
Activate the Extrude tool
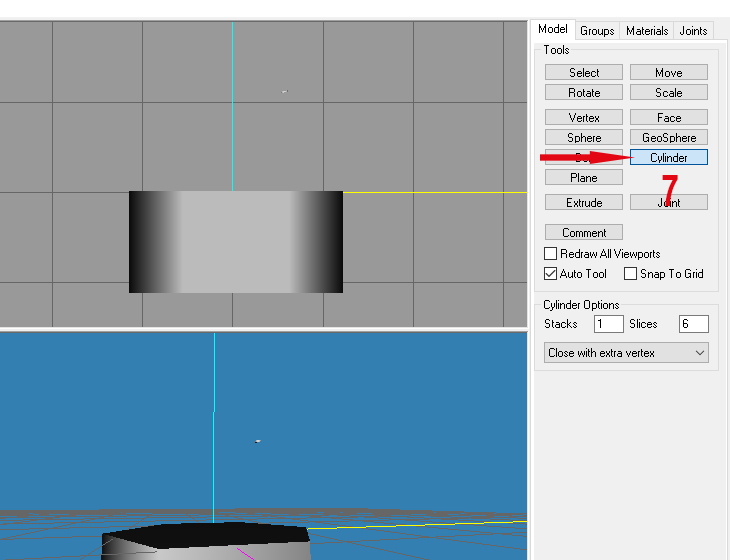(x=584, y=202)
